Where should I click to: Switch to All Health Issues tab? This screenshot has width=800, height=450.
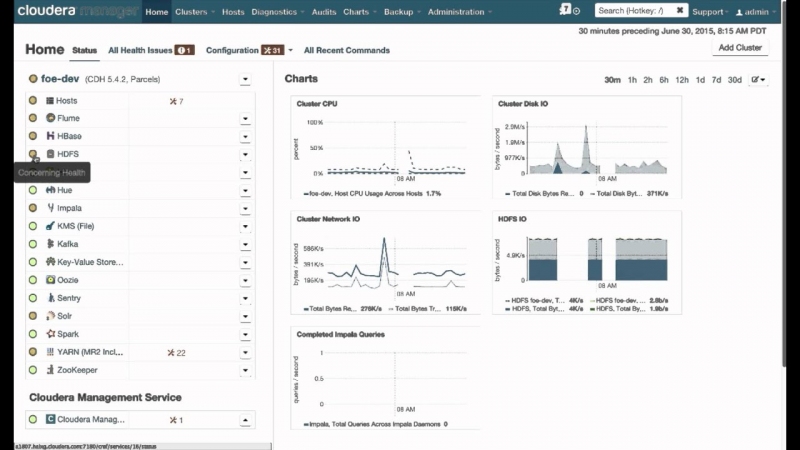(151, 50)
